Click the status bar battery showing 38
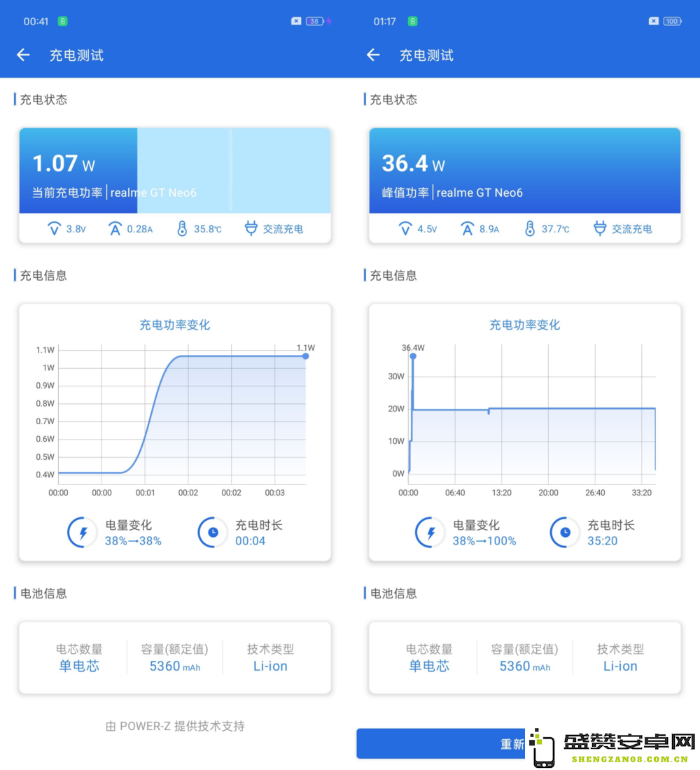 coord(315,21)
